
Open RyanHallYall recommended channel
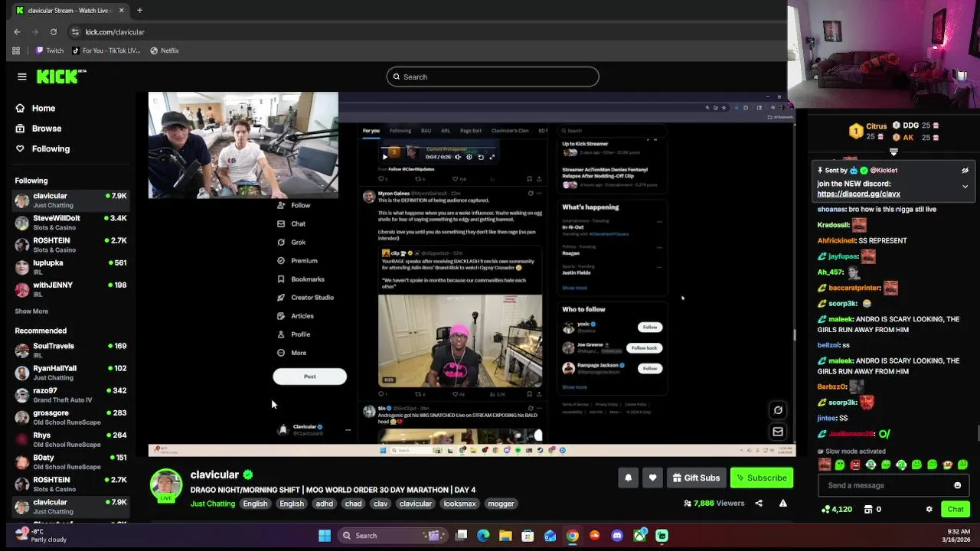[70, 373]
